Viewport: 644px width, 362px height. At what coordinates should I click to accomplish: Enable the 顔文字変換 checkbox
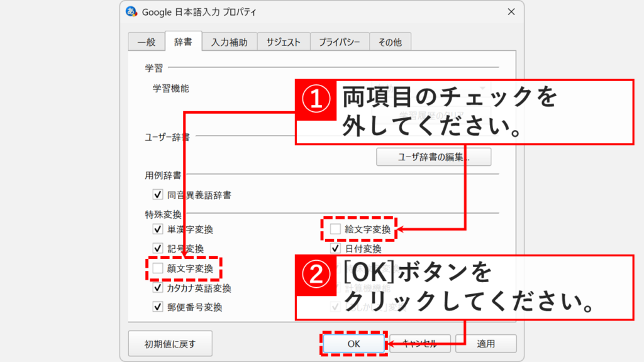(x=158, y=268)
